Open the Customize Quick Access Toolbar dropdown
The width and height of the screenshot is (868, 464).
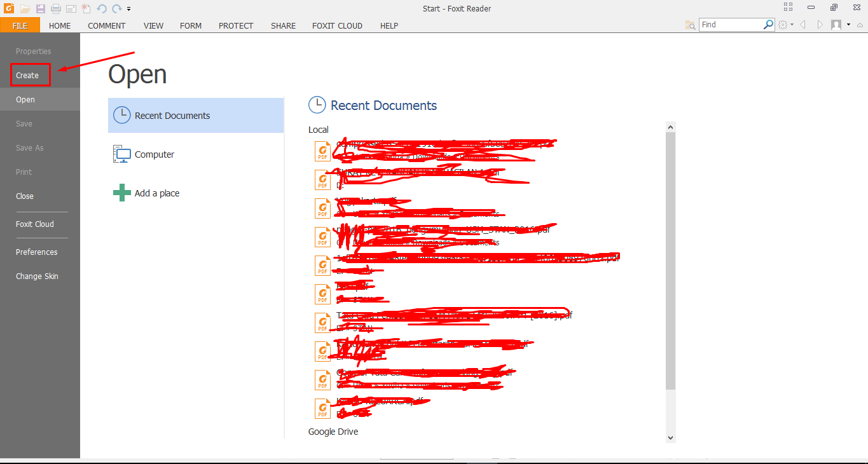click(129, 9)
